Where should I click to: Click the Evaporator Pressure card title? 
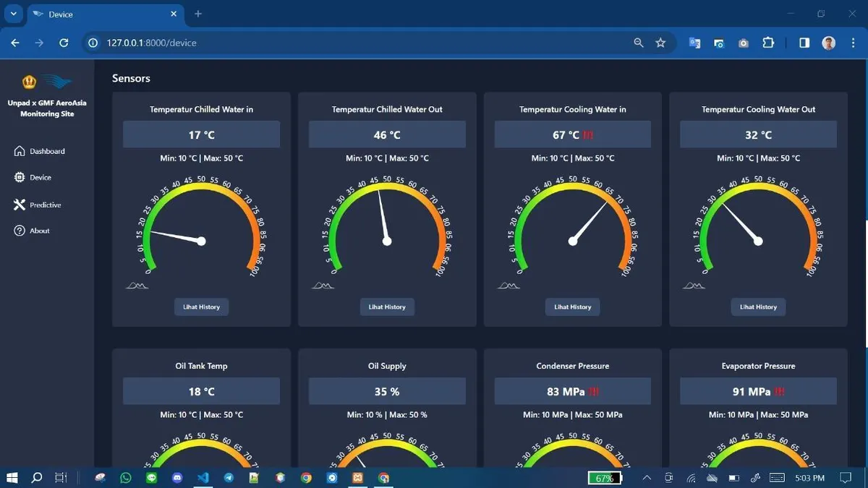[x=758, y=366]
